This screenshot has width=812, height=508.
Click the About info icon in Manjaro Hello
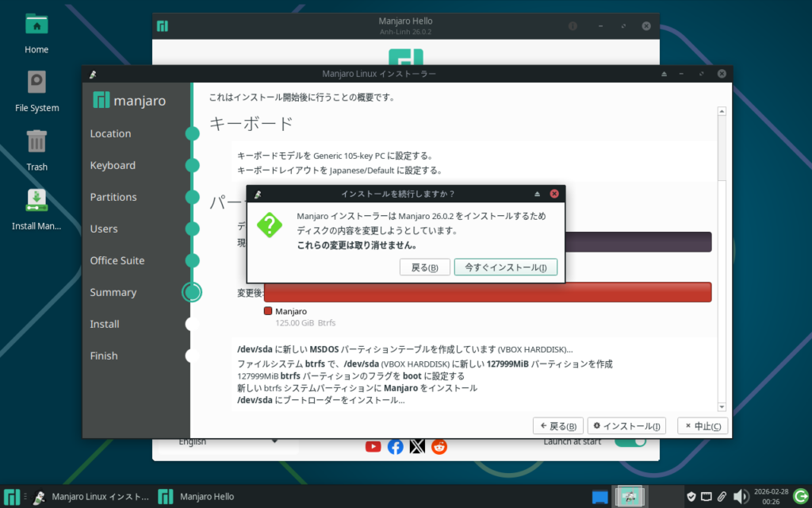pyautogui.click(x=573, y=26)
